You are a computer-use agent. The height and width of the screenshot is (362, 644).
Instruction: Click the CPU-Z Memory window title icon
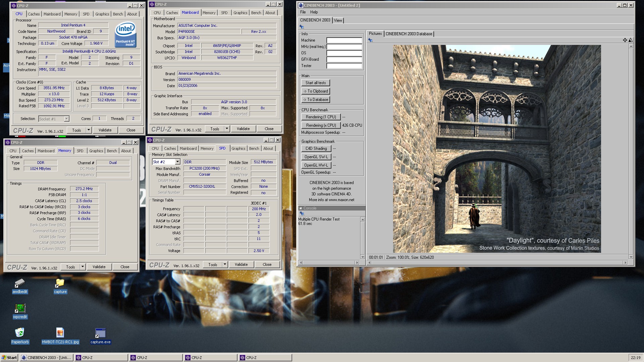[x=8, y=142]
